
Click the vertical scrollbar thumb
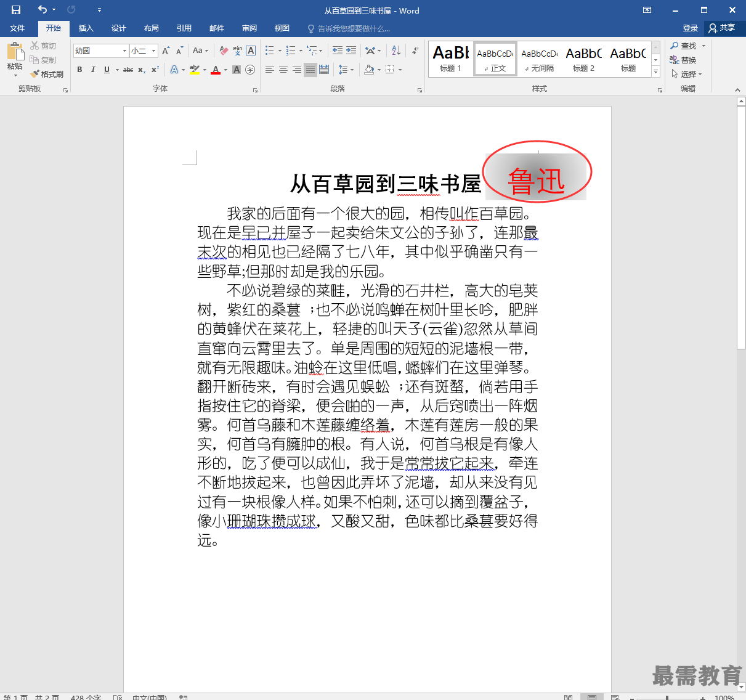(741, 228)
